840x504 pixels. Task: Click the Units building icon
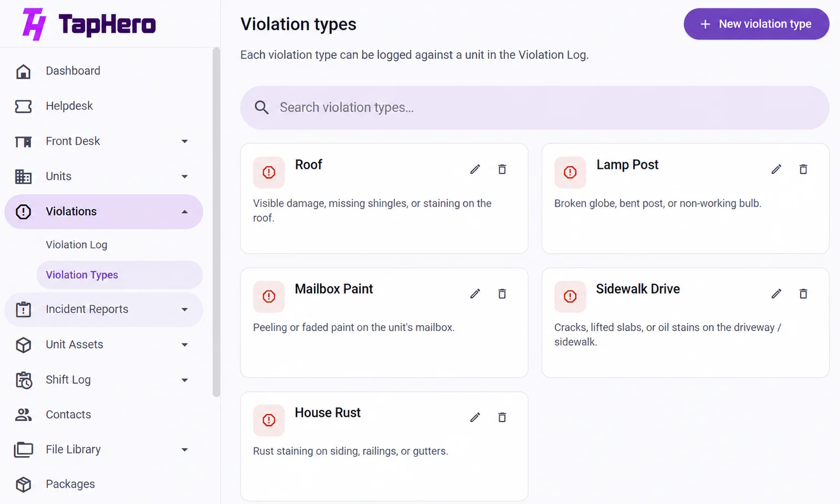[23, 176]
